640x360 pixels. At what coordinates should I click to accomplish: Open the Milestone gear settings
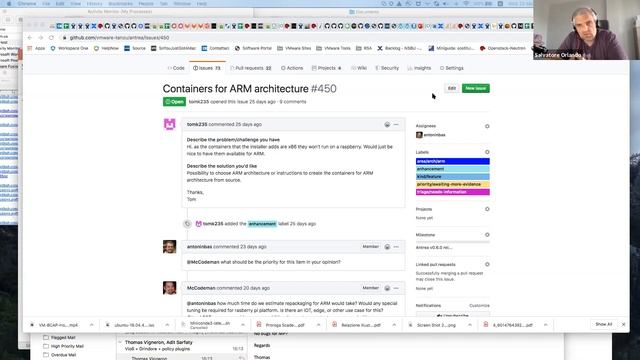tap(487, 235)
